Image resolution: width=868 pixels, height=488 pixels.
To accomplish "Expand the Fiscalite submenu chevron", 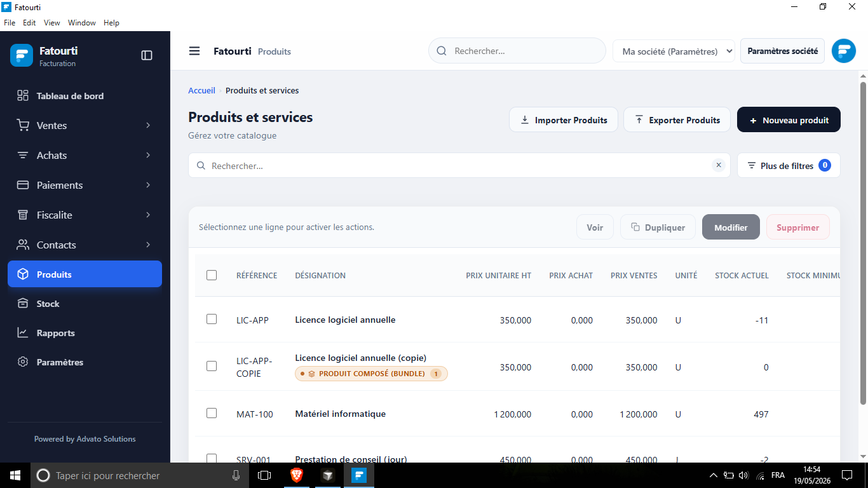I will coord(148,215).
